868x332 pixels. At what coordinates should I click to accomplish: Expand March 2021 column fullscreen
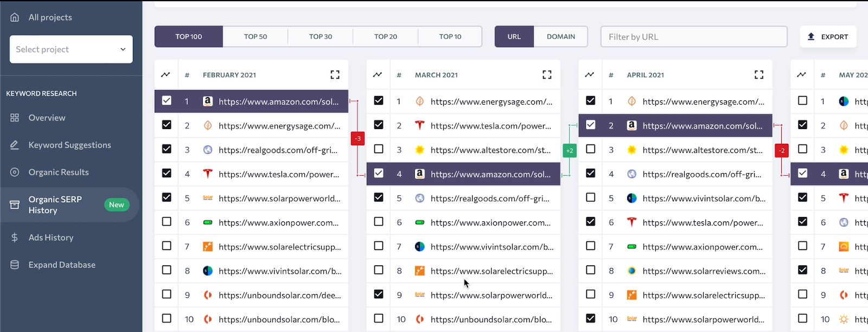[547, 75]
